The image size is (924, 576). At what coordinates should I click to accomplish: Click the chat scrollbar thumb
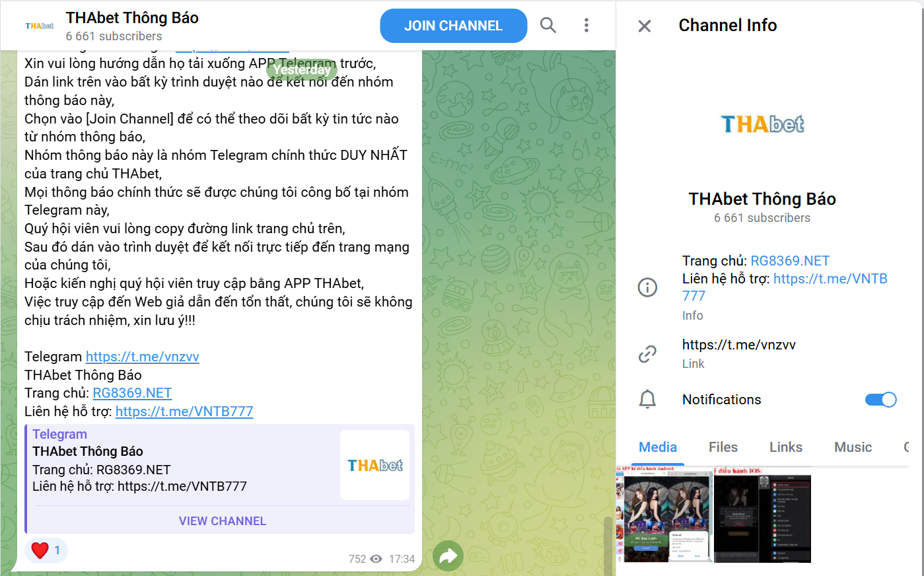pos(608,546)
